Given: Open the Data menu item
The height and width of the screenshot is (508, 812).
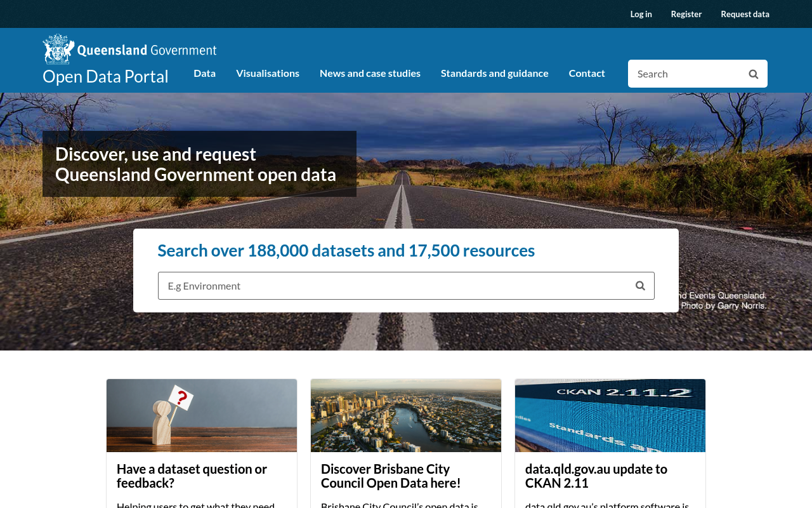Looking at the screenshot, I should pyautogui.click(x=204, y=73).
